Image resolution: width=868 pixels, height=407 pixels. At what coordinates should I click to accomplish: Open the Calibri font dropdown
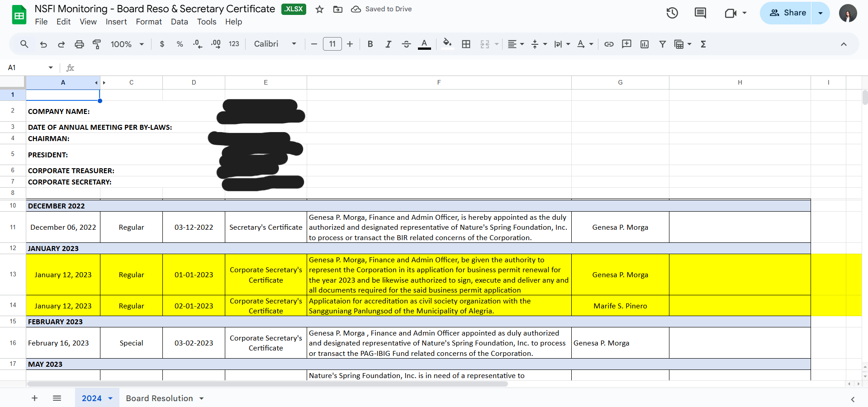pos(275,44)
